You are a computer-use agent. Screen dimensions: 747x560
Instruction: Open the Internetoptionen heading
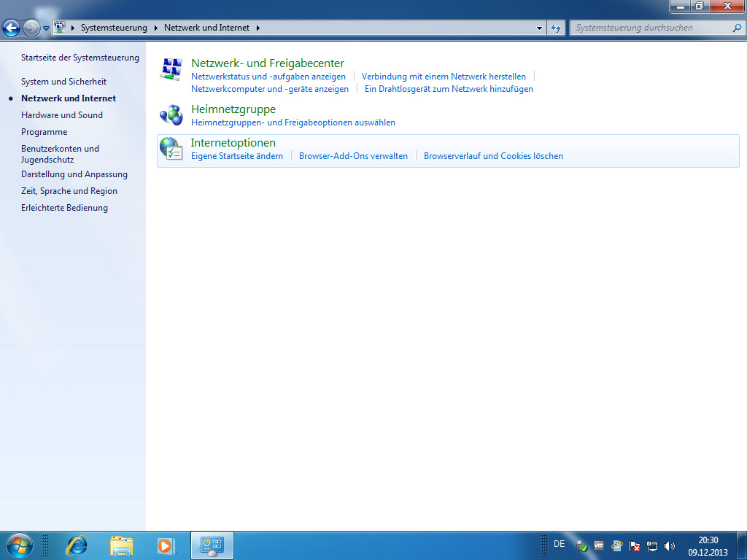(233, 143)
